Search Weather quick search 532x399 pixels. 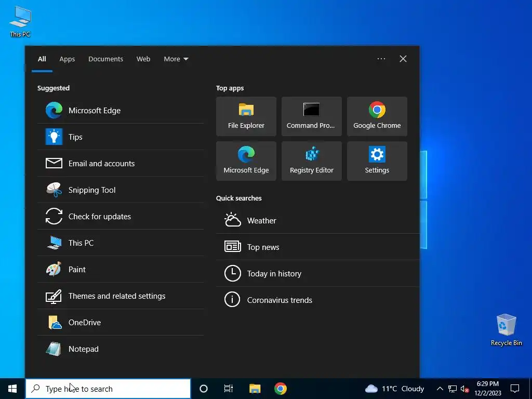click(317, 220)
